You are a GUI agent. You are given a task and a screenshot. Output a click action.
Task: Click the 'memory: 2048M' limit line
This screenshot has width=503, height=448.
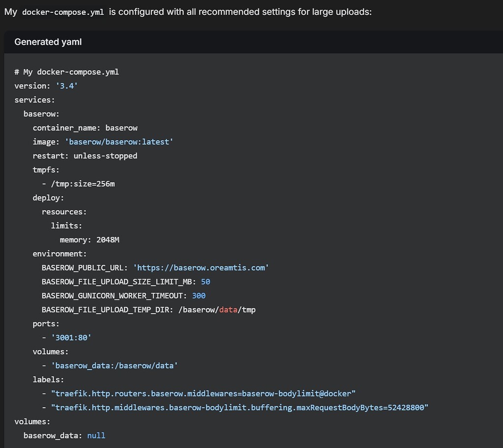(x=89, y=240)
